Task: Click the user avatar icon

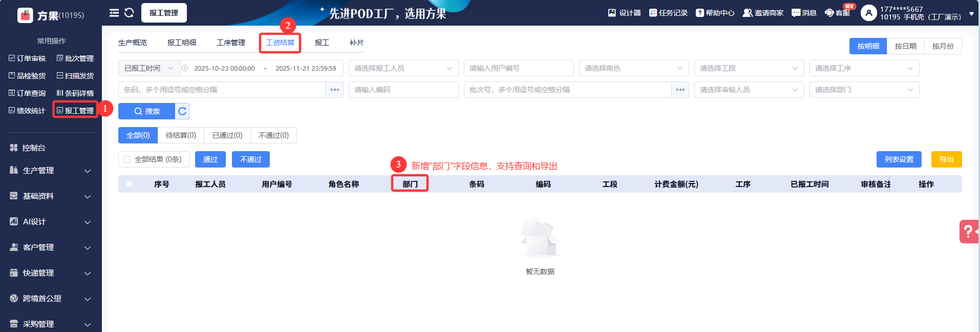Action: tap(868, 13)
